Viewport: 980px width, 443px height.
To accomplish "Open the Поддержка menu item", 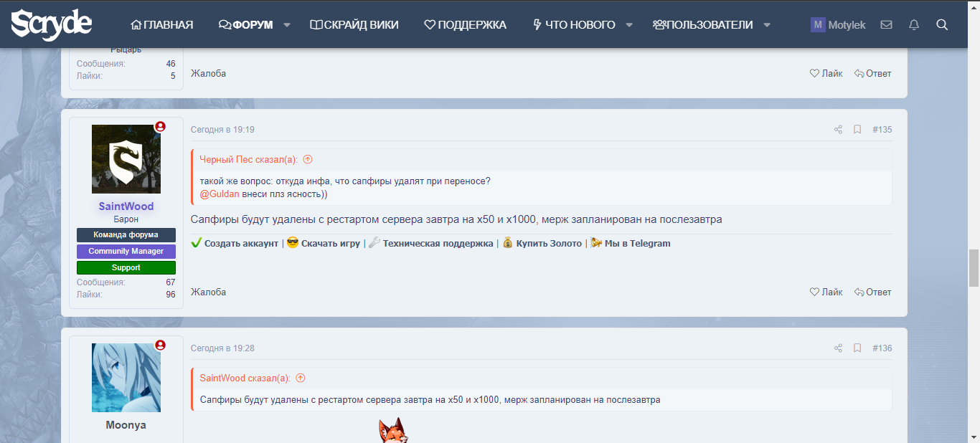I will click(x=465, y=25).
